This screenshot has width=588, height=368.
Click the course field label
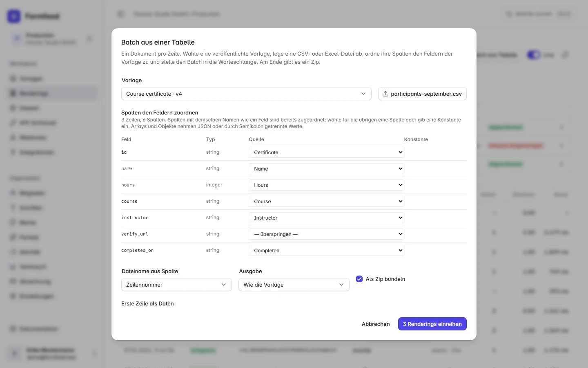129,201
